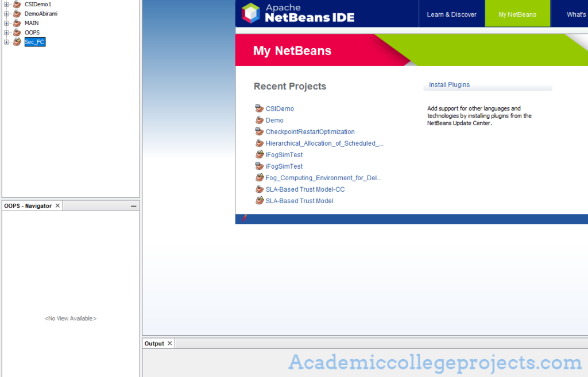Click the MAIN project icon in tree
Screen dimensions: 588x377
coord(17,23)
